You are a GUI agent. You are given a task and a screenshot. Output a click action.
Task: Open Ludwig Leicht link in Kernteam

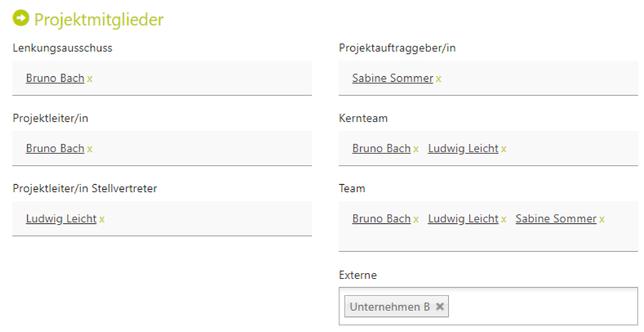(463, 148)
